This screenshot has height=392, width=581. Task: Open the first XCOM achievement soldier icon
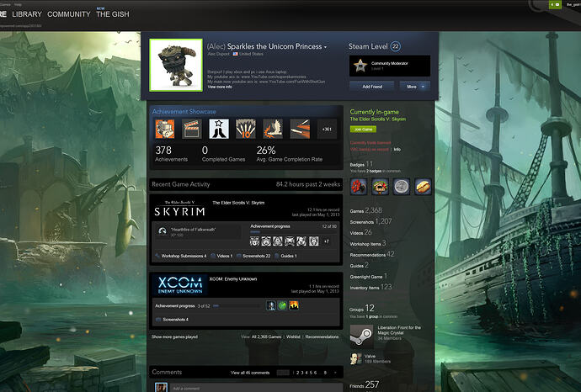pos(271,305)
